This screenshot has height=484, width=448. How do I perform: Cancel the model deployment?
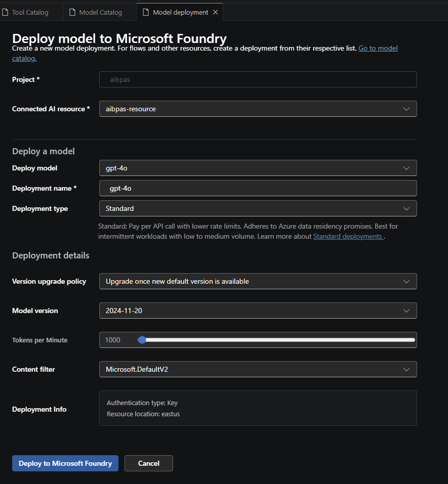(149, 463)
